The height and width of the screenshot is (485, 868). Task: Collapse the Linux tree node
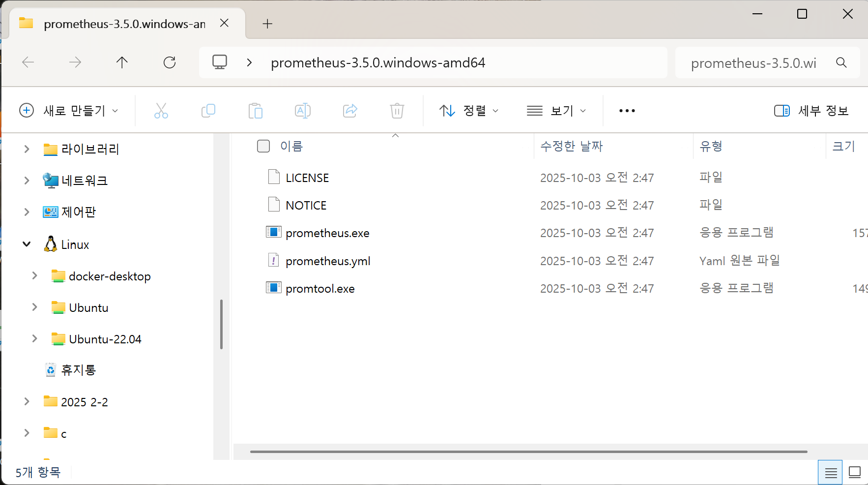click(27, 244)
